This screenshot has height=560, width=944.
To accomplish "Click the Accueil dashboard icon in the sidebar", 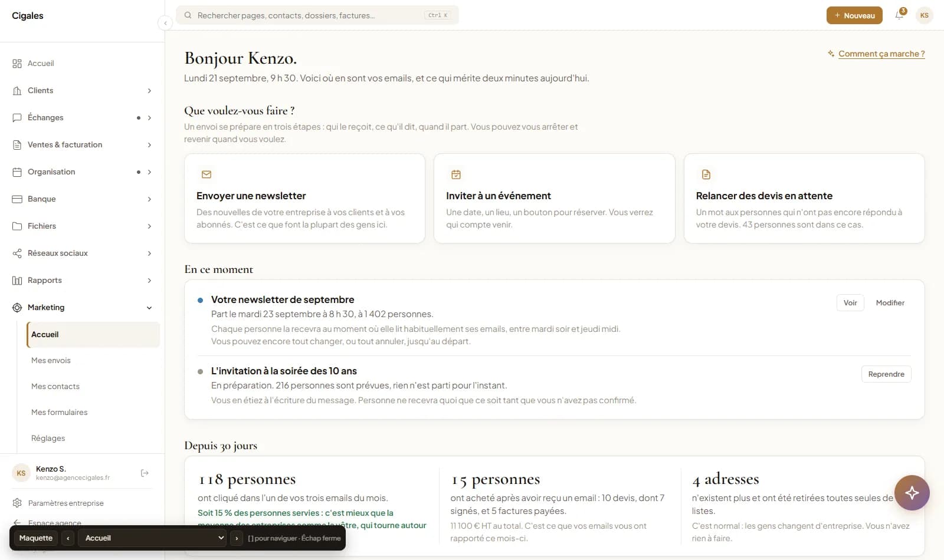I will click(17, 64).
